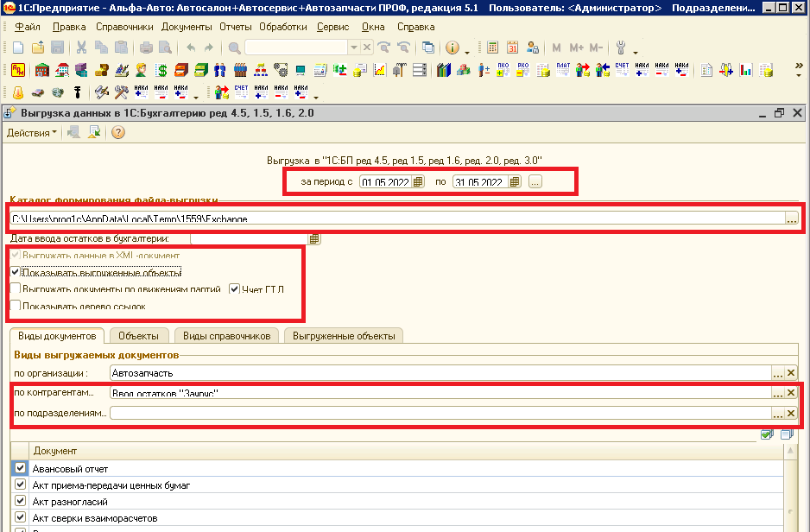
Task: Browse export catalog via ellipsis button
Action: pyautogui.click(x=791, y=219)
